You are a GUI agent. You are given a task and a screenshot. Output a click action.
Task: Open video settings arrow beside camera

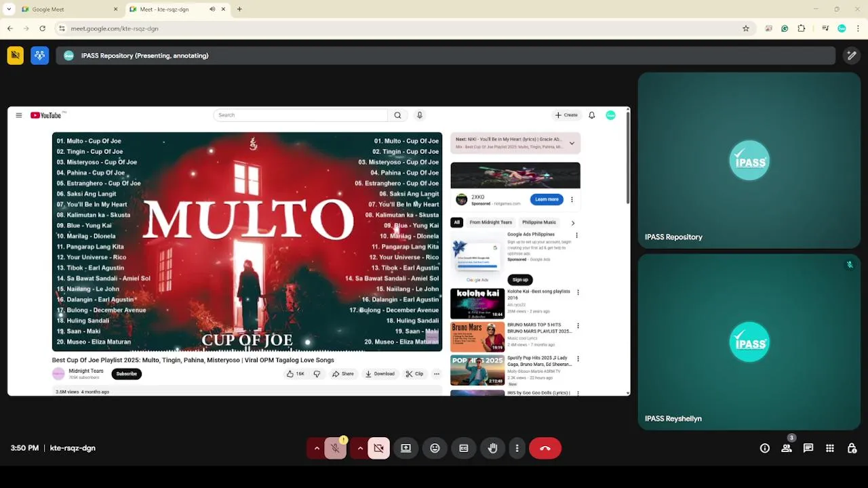(360, 448)
